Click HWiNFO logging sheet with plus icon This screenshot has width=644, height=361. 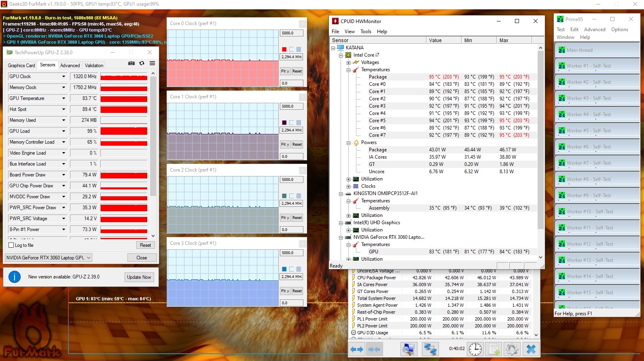coord(494,349)
